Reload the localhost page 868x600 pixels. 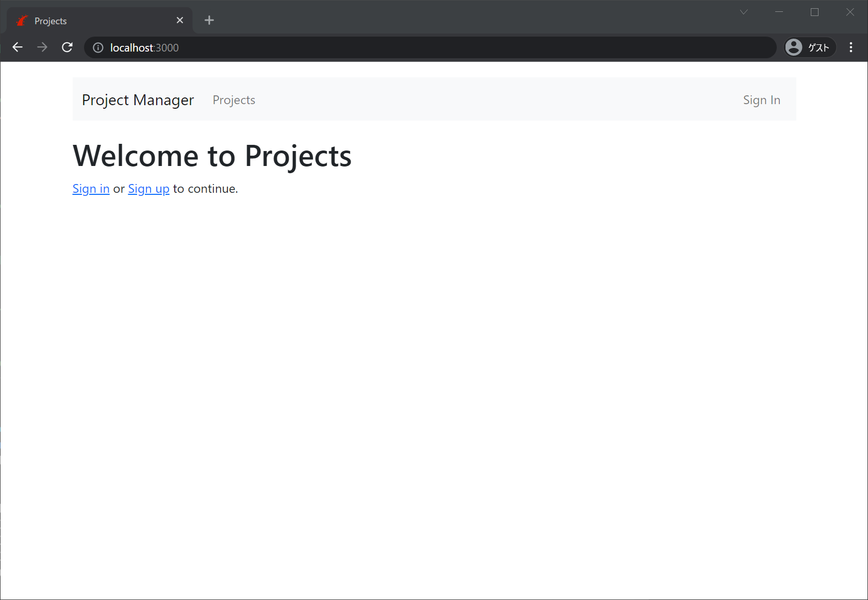(x=67, y=47)
